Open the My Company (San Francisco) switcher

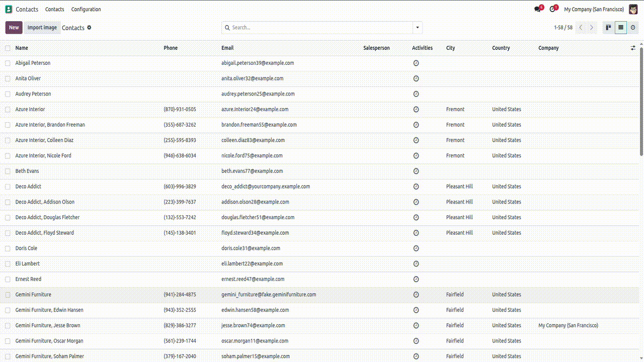(x=594, y=9)
